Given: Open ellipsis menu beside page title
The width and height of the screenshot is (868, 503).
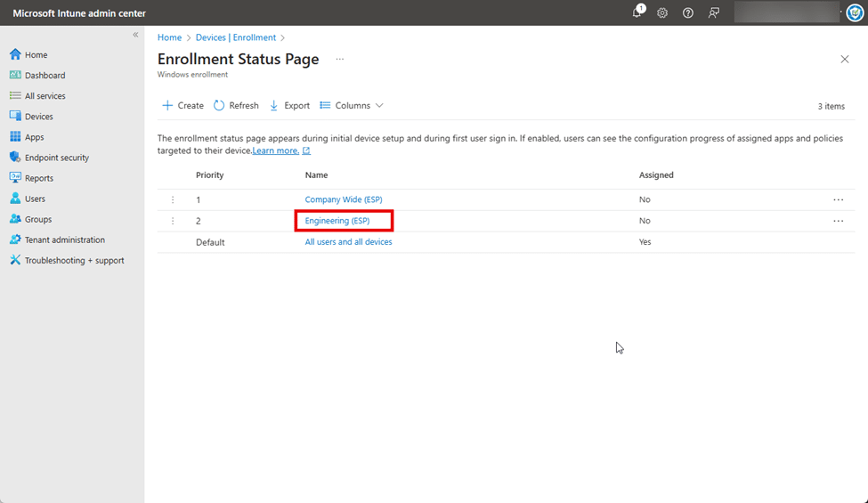Looking at the screenshot, I should pos(339,60).
